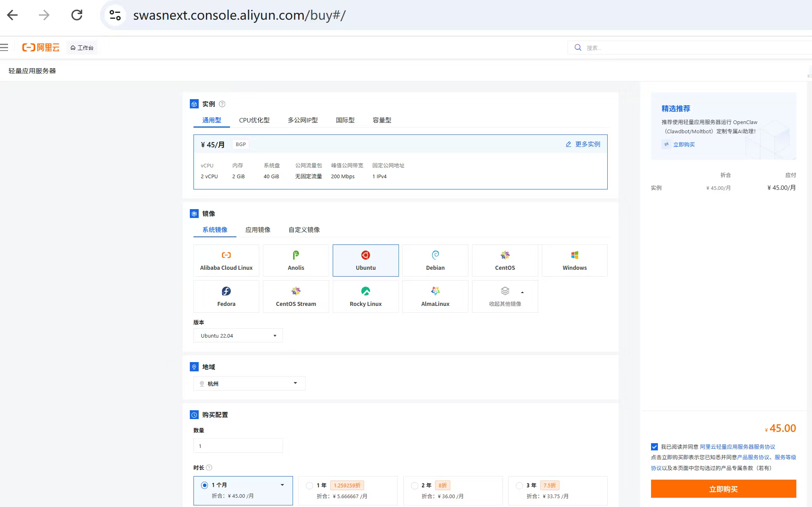
Task: Switch to the 多公网IP型 tab
Action: click(303, 120)
